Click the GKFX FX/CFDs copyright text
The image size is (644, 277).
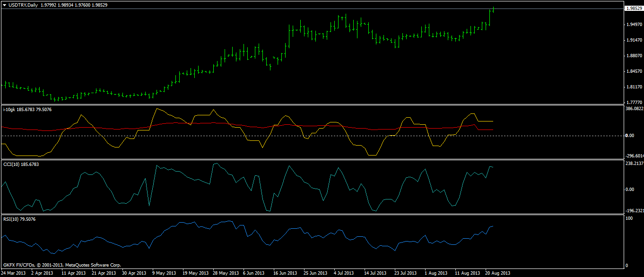point(62,265)
